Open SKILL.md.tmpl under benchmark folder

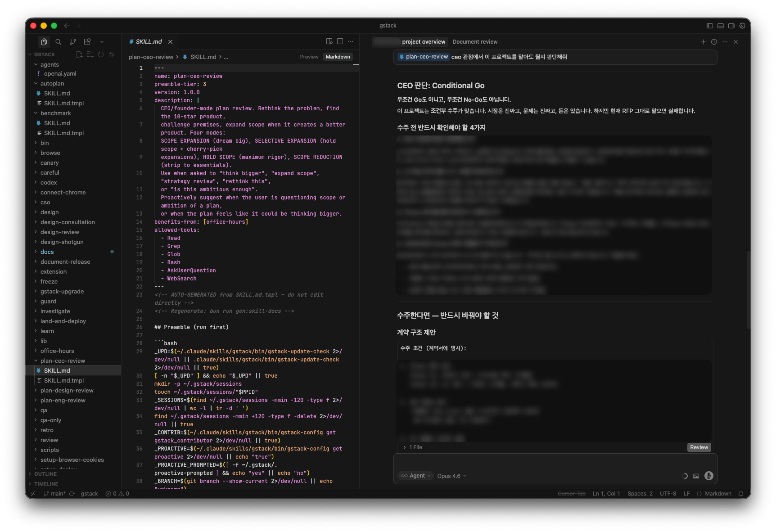coord(64,133)
